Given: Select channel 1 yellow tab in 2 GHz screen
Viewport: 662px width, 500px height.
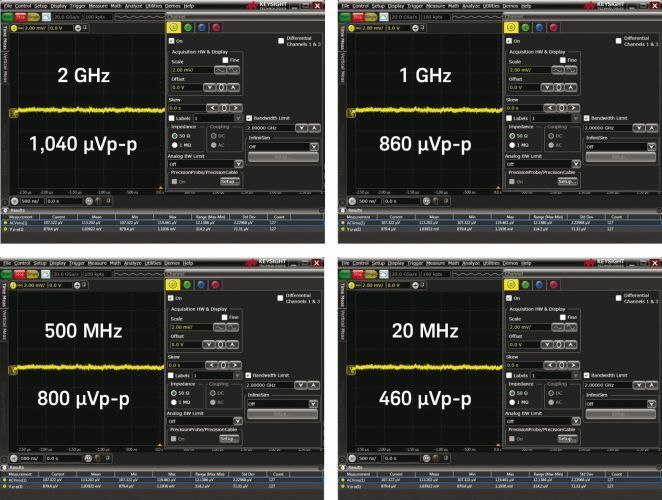Looking at the screenshot, I should coord(173,27).
